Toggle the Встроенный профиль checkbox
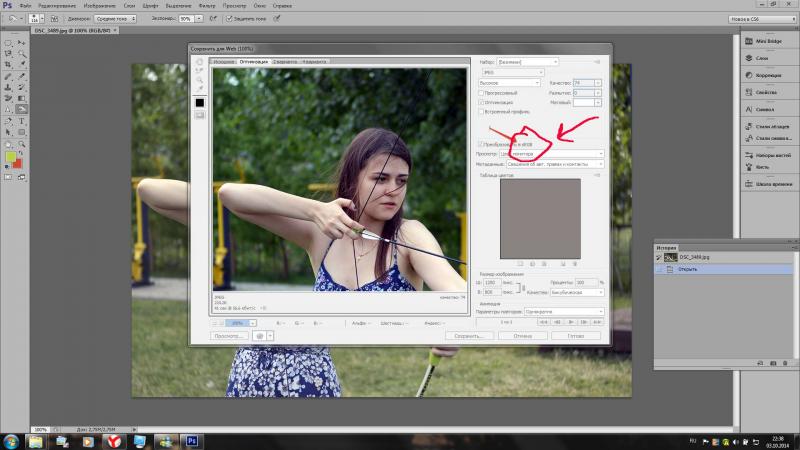Screen dimensions: 800x450 481,111
